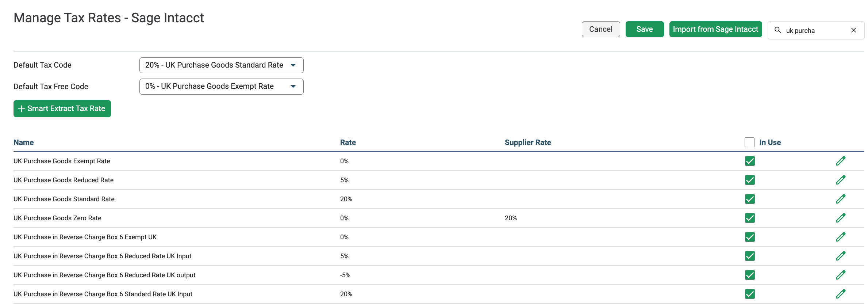Uncheck In Use for UK Purchase Goods Standard Rate
Image resolution: width=868 pixels, height=304 pixels.
(750, 199)
